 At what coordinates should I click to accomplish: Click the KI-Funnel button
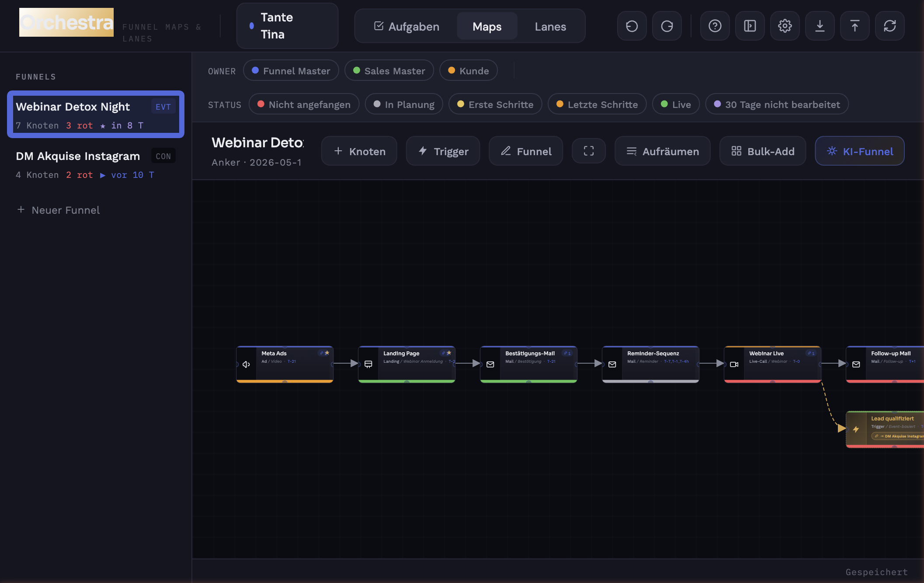pyautogui.click(x=860, y=151)
